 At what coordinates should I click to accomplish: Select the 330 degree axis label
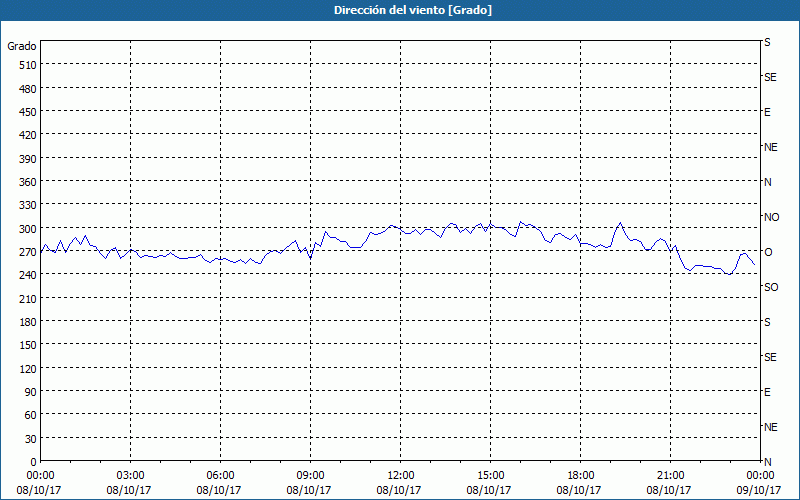click(28, 205)
